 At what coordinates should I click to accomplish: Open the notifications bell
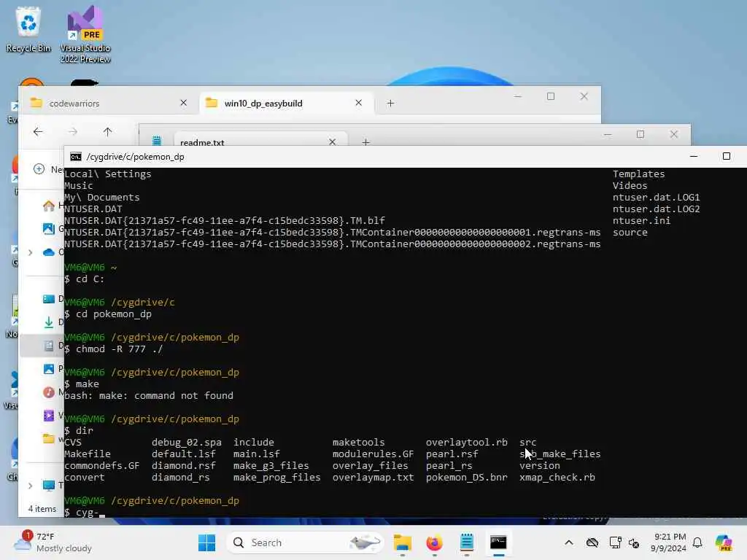697,542
